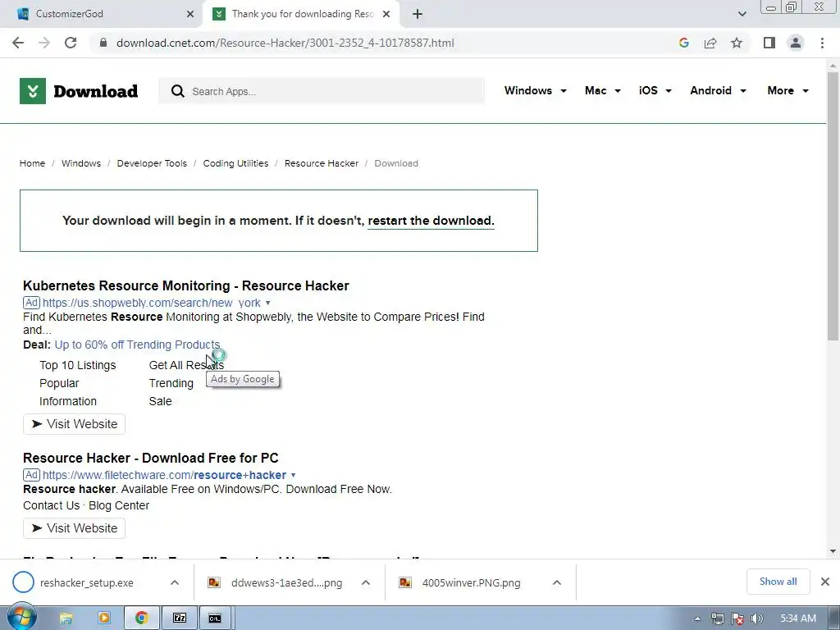Expand the Mac menu
Image resolution: width=840 pixels, height=630 pixels.
click(x=603, y=90)
